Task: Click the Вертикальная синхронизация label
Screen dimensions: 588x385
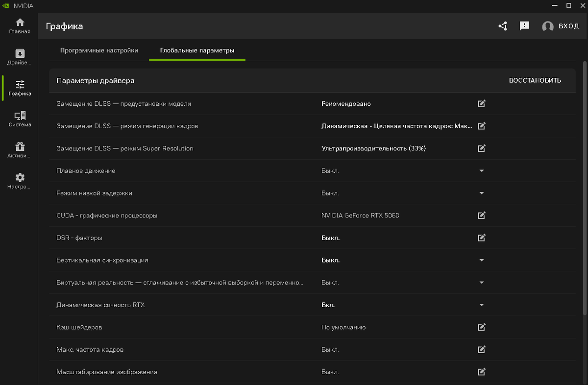Action: pos(102,260)
